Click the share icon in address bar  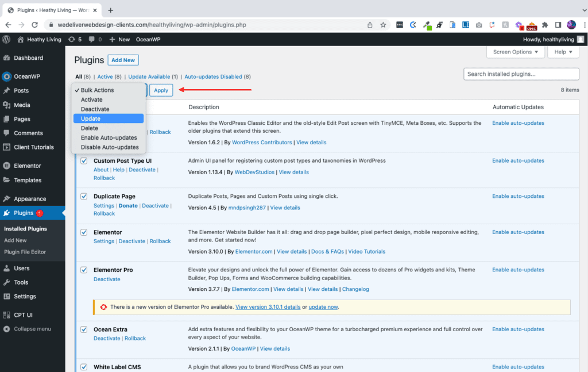point(370,25)
